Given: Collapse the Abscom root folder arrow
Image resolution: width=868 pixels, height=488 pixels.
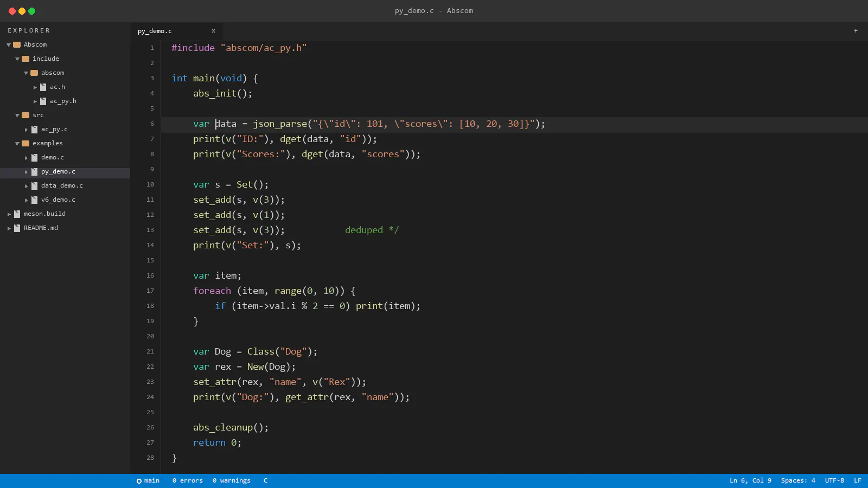Looking at the screenshot, I should (9, 44).
